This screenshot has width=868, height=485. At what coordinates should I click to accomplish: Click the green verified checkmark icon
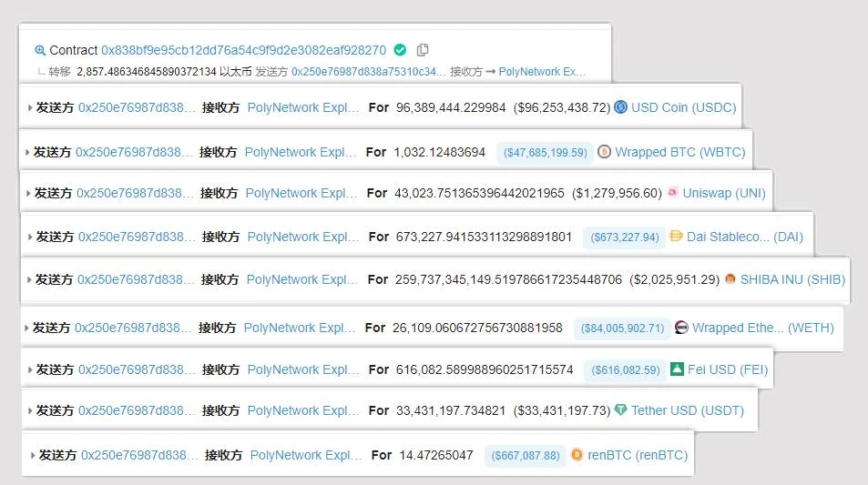point(400,50)
